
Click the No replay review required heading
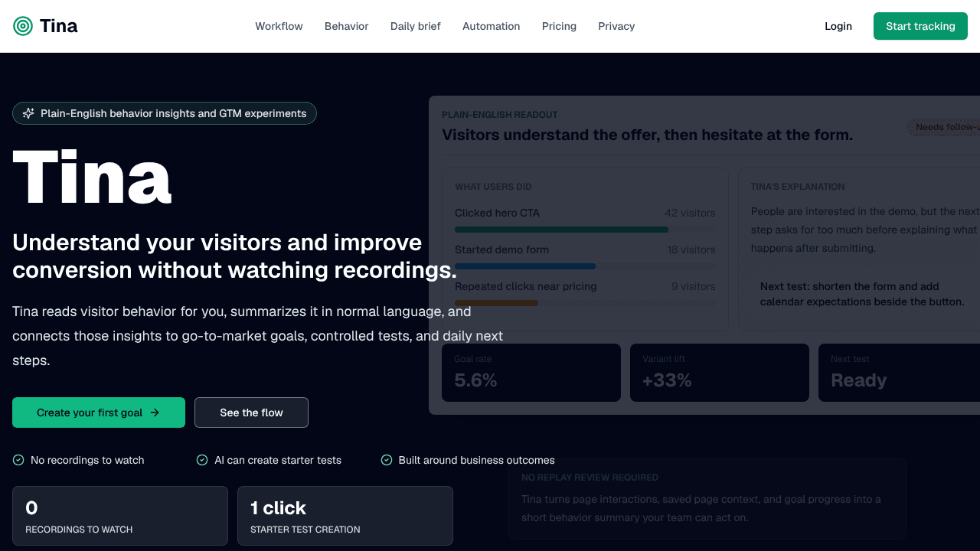[590, 478]
